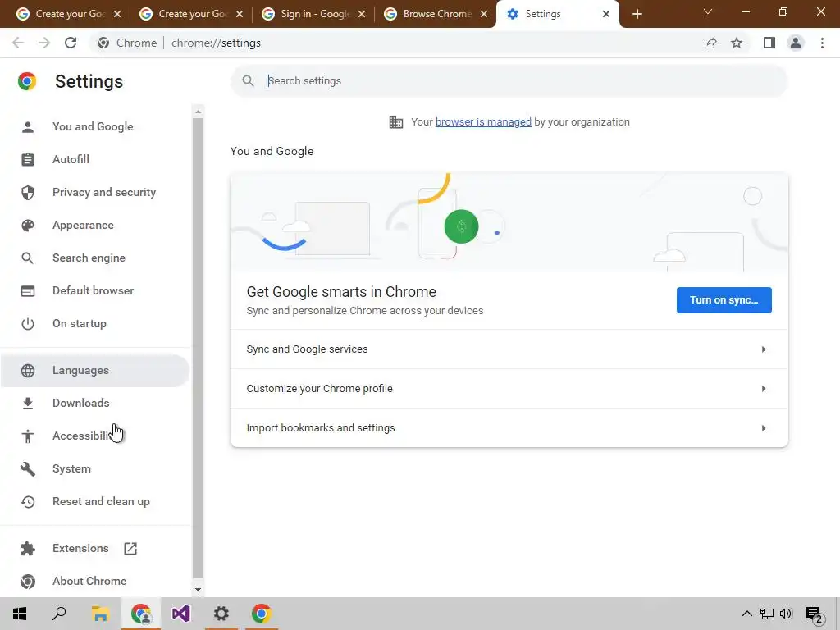Click the sidebar scrollbar down arrow

(198, 589)
